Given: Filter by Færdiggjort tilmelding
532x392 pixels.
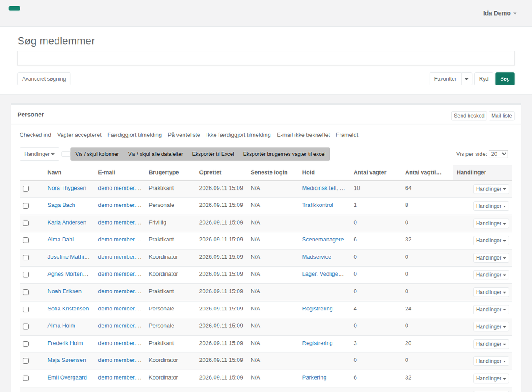Looking at the screenshot, I should point(135,135).
